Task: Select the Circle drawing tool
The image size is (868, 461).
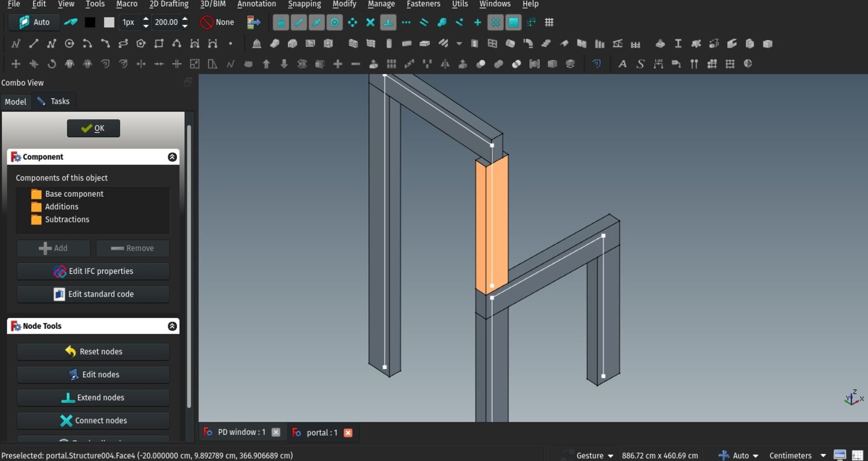Action: point(69,44)
